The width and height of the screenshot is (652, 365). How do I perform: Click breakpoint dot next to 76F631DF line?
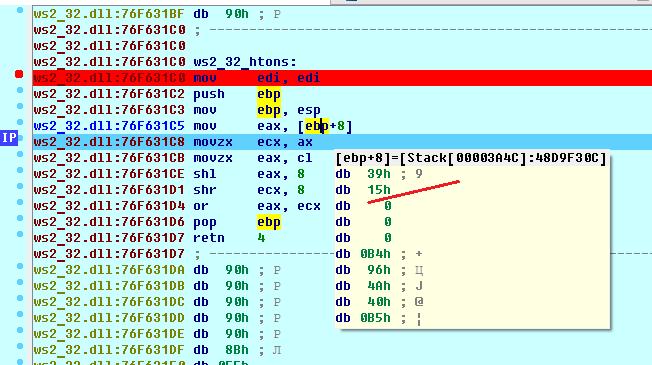point(20,346)
